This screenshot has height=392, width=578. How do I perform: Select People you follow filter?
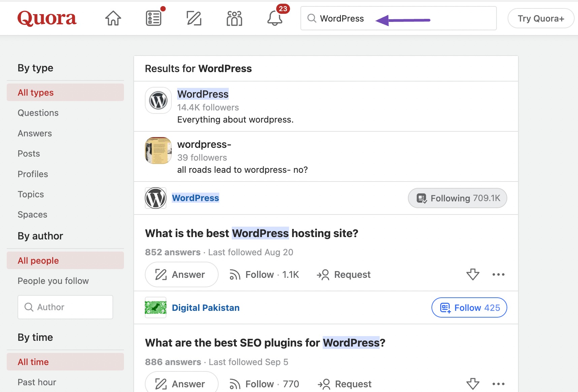coord(53,281)
